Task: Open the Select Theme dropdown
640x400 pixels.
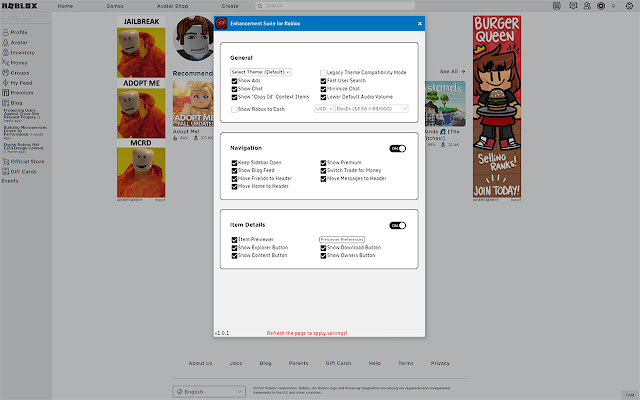Action: pos(260,72)
